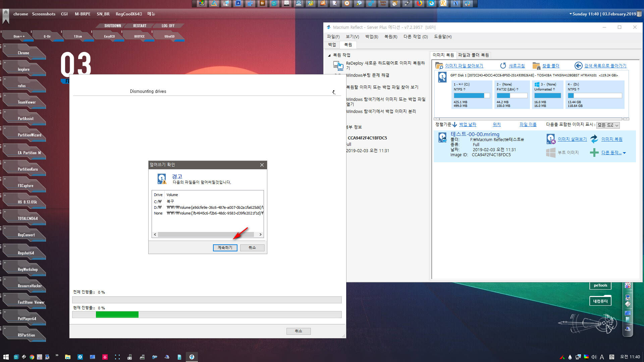The width and height of the screenshot is (644, 362).
Task: Click SHUTDOWN button on desktop launcher
Action: pos(112,26)
